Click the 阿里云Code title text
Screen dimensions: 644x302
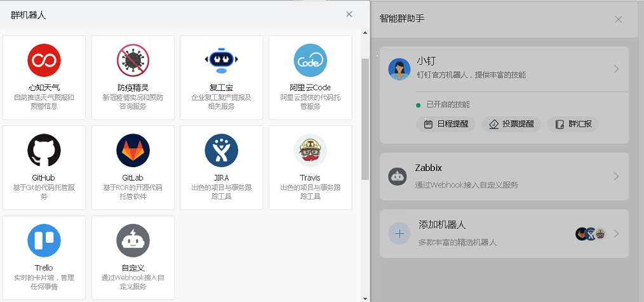[x=310, y=88]
